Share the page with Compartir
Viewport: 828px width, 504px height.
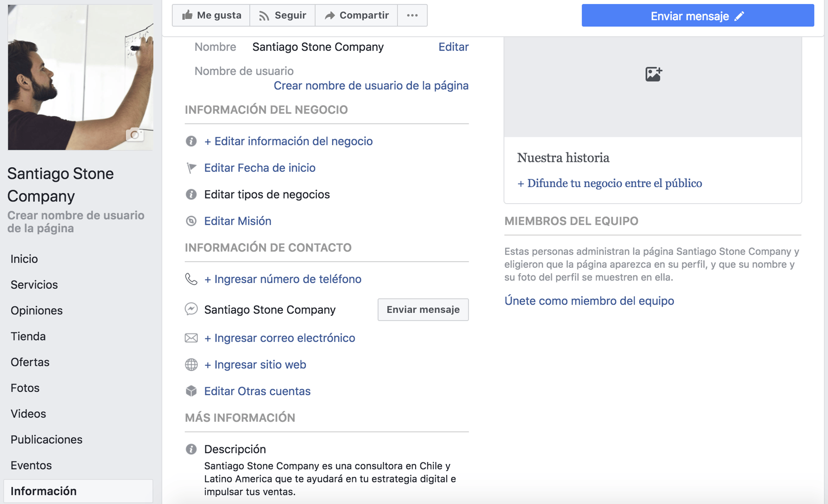pos(356,15)
